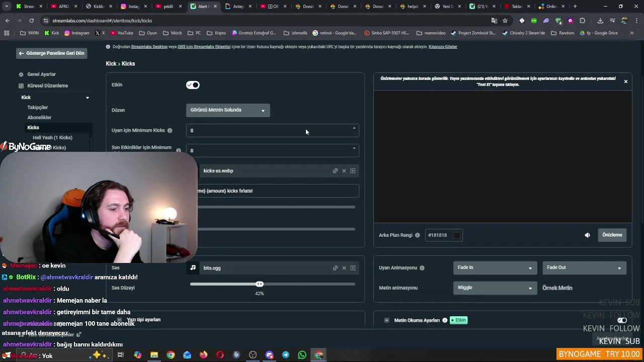
Task: Info icon beside Metin Okuma Ayarları
Action: click(x=445, y=320)
